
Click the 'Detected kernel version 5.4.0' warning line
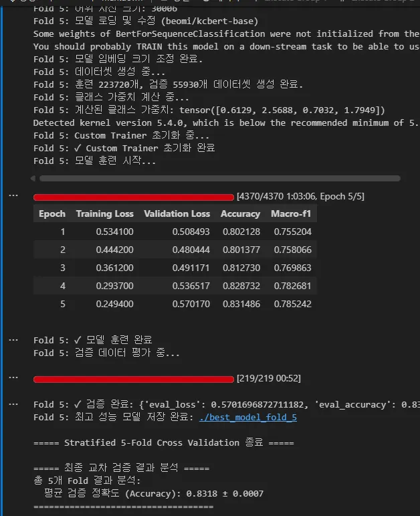pos(226,122)
